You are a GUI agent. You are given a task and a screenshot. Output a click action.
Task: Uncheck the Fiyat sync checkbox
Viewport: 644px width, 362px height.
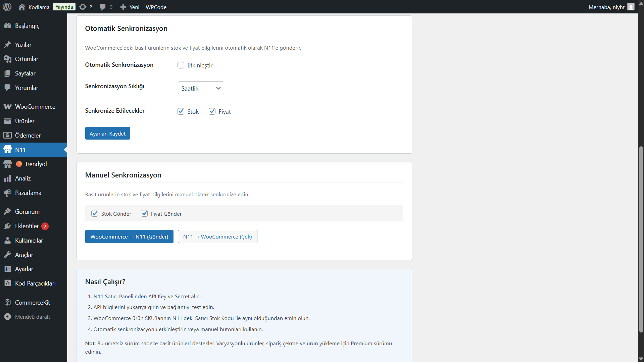(212, 111)
